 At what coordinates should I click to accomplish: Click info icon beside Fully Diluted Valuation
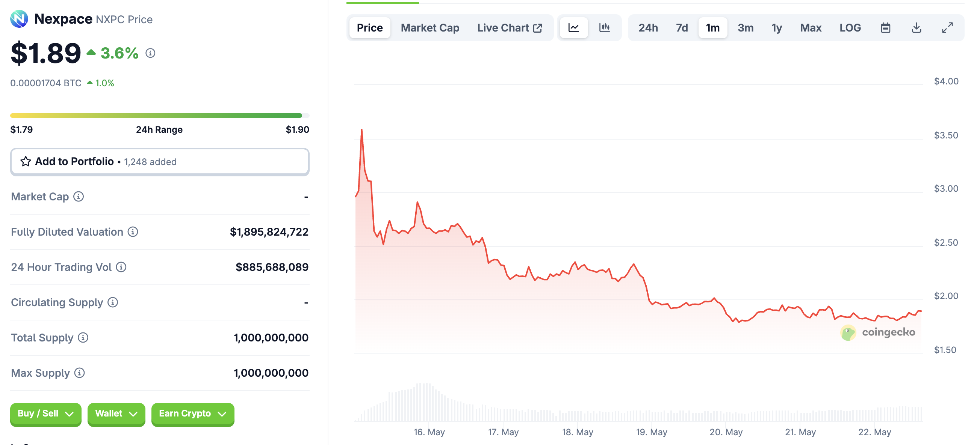tap(133, 232)
